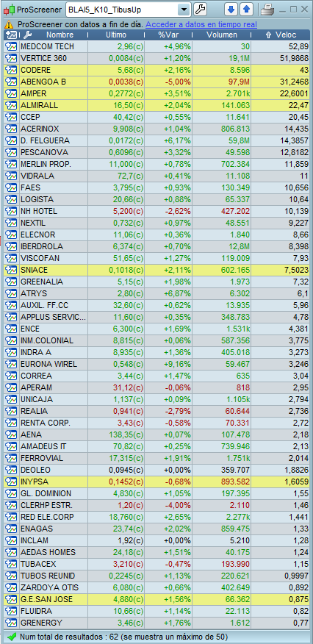The width and height of the screenshot is (313, 644).
Task: Select the G.E.SAN JOSE row name
Action: (x=46, y=599)
